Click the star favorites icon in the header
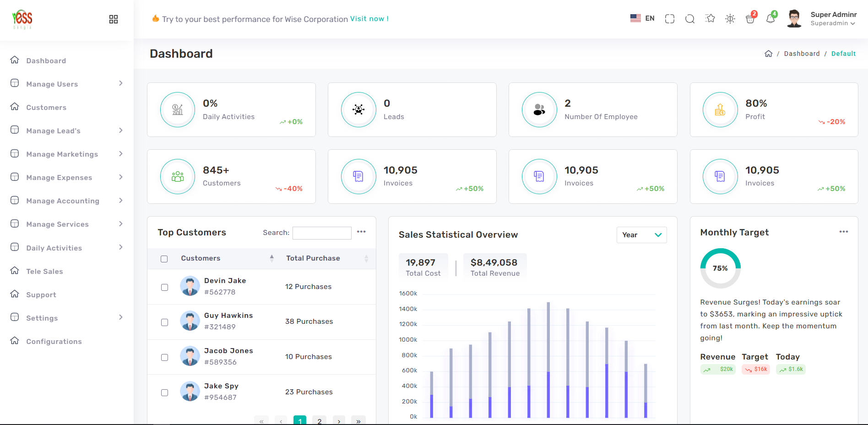868x425 pixels. click(710, 19)
